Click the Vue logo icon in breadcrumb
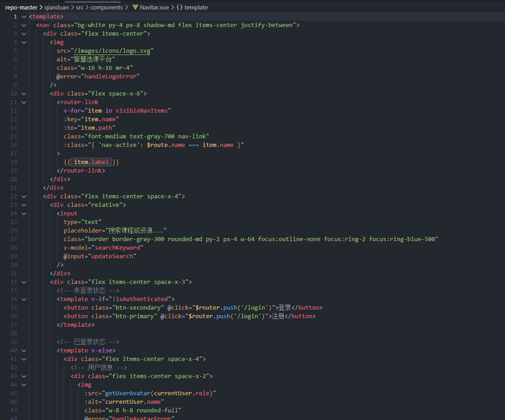Viewport: 505px width, 420px height. click(135, 7)
